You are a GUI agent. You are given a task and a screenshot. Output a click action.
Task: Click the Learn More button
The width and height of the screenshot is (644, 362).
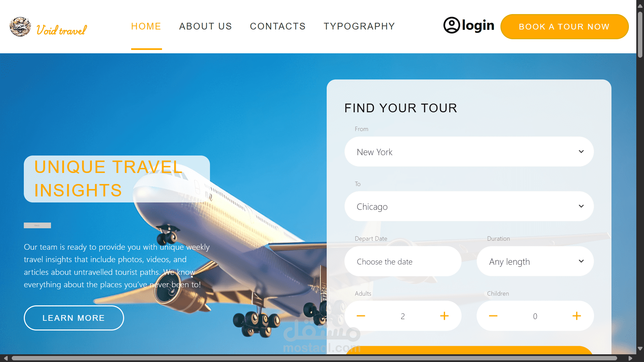tap(73, 318)
